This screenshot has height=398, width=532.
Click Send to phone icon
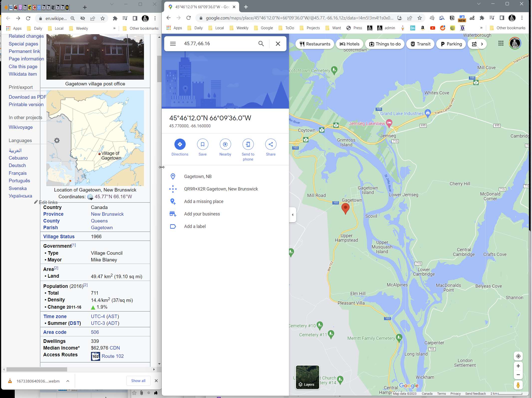(x=248, y=144)
